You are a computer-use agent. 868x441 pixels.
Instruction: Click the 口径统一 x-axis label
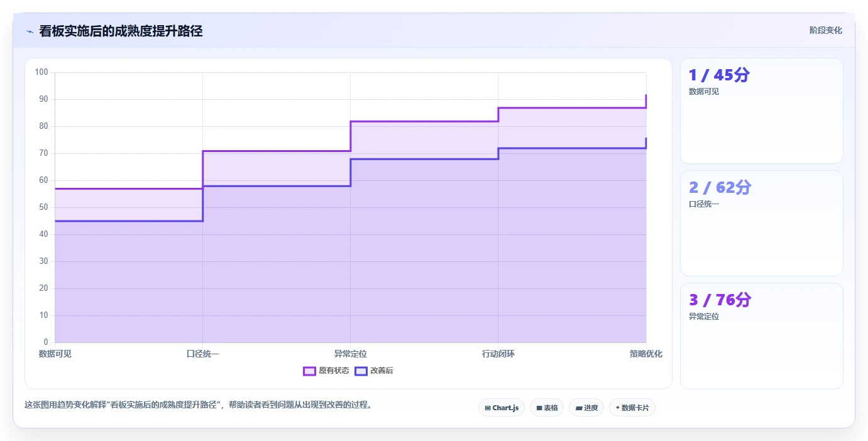point(203,354)
